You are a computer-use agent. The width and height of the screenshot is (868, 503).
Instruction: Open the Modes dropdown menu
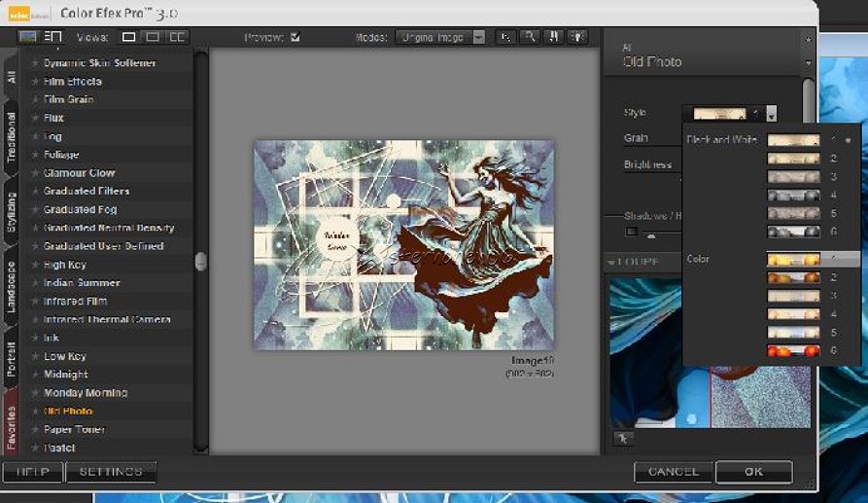pos(479,37)
